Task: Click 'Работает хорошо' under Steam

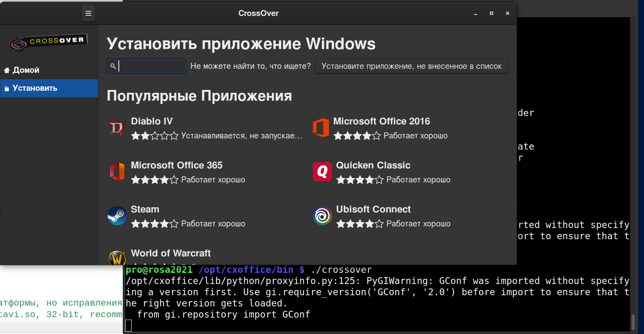Action: tap(213, 224)
